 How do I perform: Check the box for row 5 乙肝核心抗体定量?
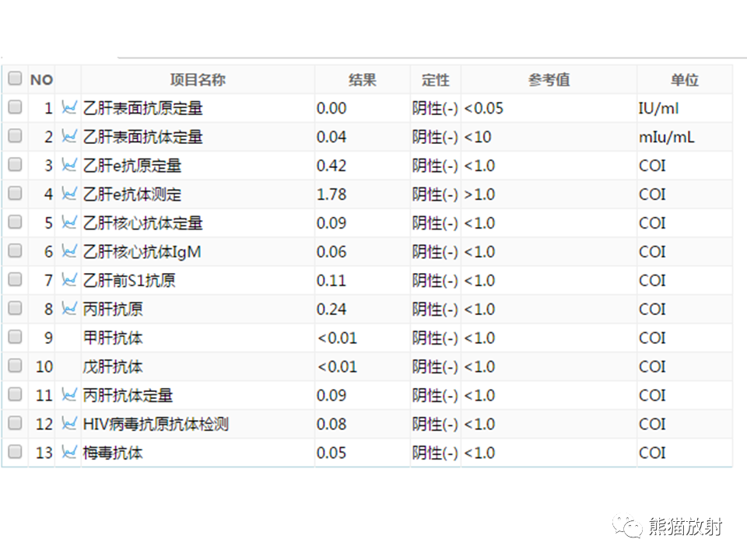pos(16,222)
